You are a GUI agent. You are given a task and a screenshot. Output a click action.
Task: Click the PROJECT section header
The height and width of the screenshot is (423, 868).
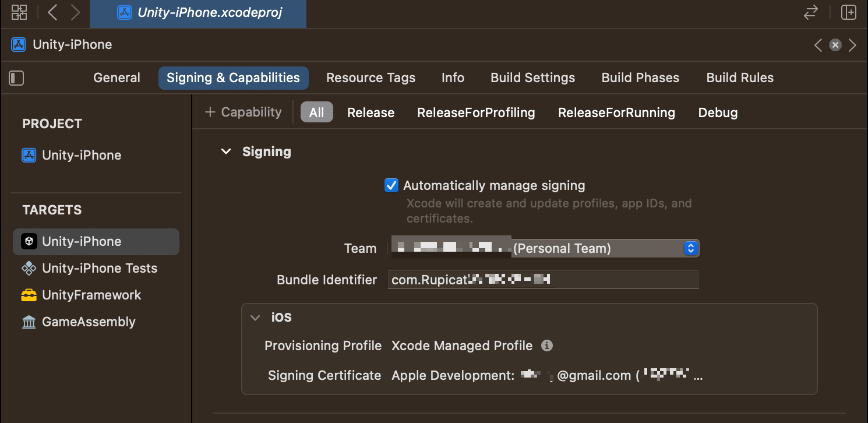(x=52, y=124)
